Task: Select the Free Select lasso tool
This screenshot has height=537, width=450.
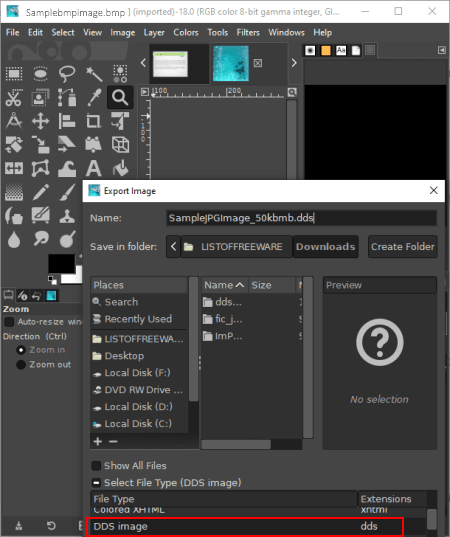Action: 67,74
